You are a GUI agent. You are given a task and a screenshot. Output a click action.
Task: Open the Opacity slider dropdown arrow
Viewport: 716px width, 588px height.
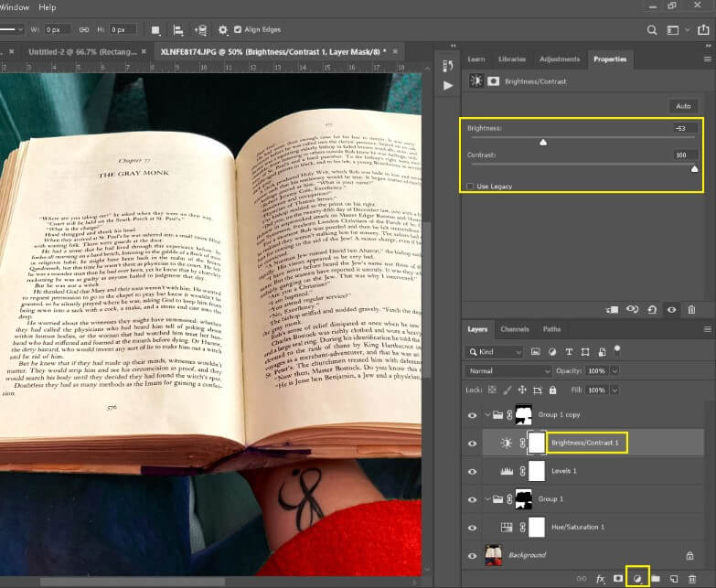[614, 371]
